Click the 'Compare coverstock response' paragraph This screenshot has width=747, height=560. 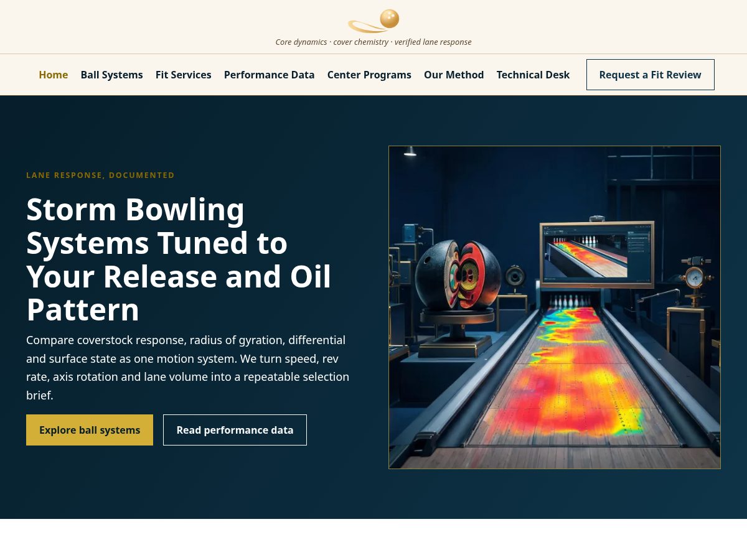point(188,368)
